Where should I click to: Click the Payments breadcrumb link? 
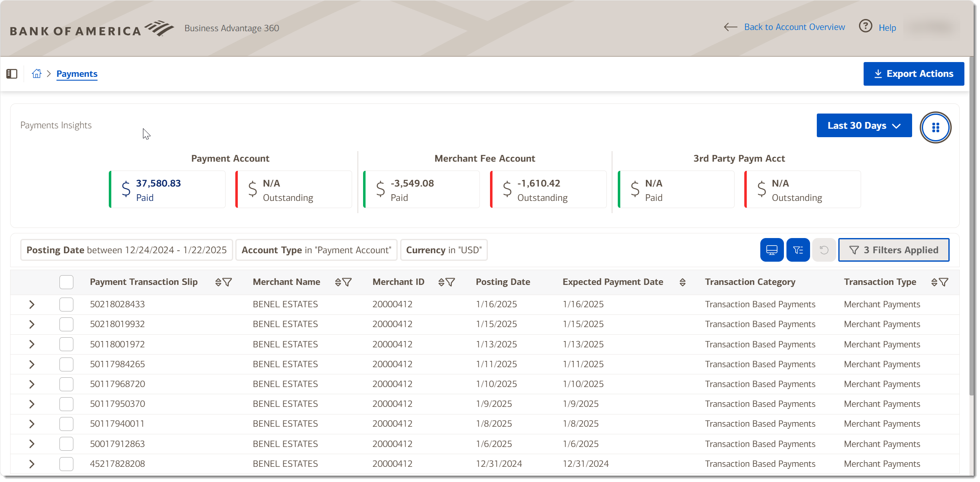point(77,74)
